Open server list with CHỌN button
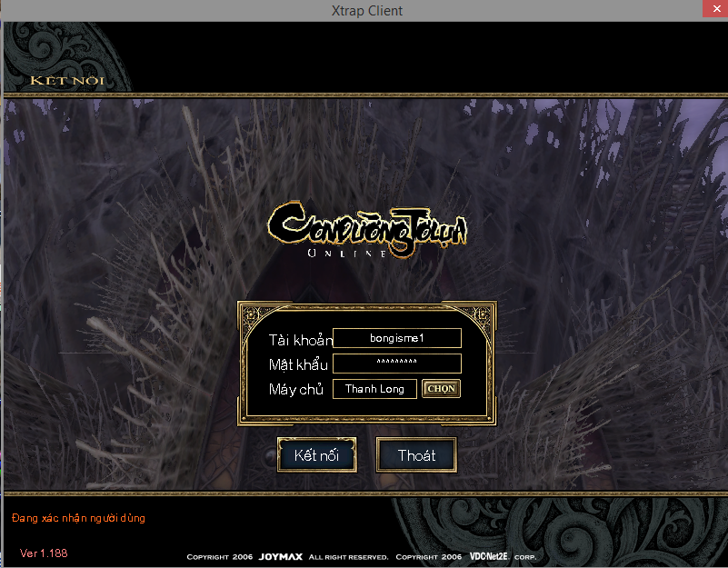 point(441,389)
